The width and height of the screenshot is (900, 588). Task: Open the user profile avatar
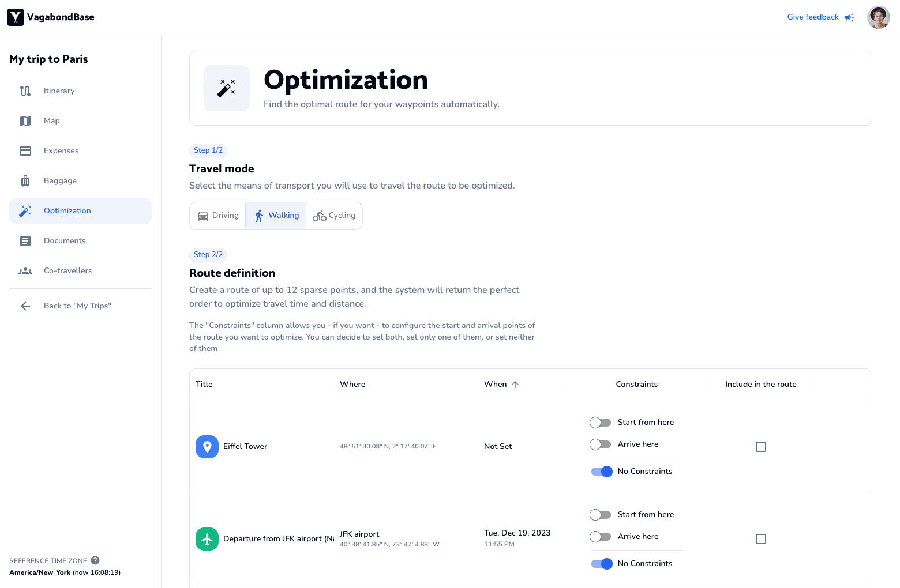[878, 17]
